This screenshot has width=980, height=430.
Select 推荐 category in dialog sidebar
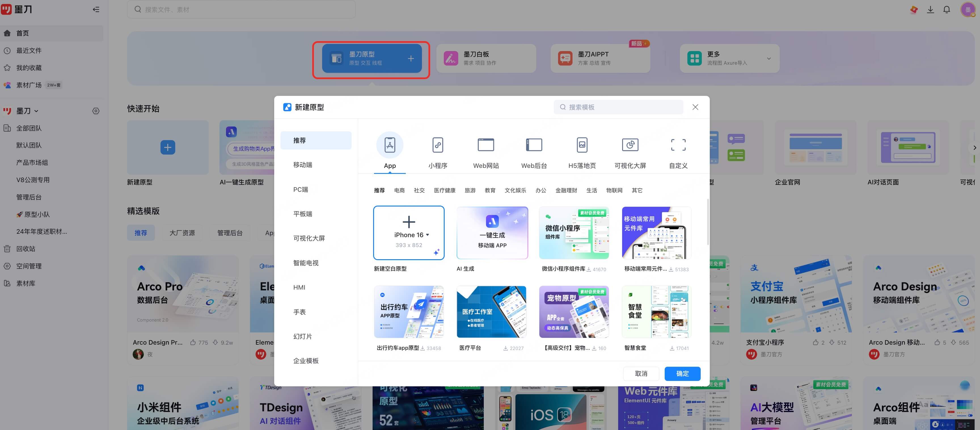pos(316,140)
